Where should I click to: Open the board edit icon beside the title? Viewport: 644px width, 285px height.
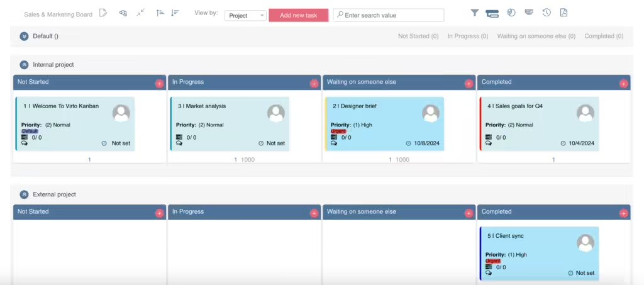(x=103, y=13)
